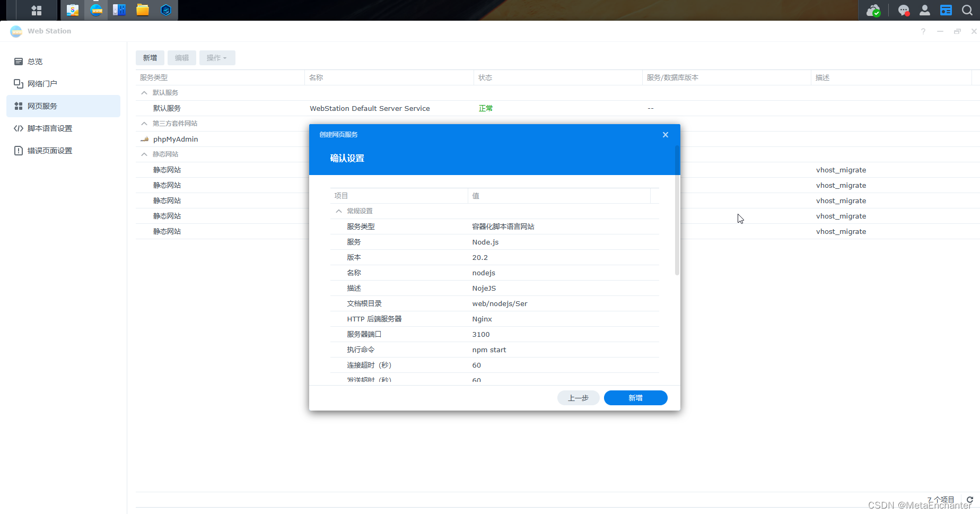Click the 执行命令 row label
This screenshot has height=514, width=980.
point(361,350)
